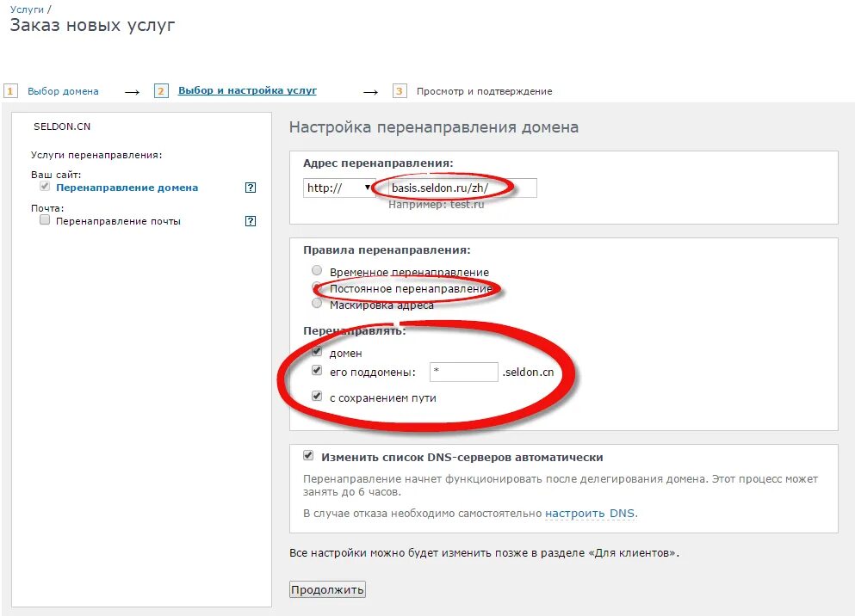This screenshot has width=855, height=616.
Task: Click step 3 number box
Action: 400,91
